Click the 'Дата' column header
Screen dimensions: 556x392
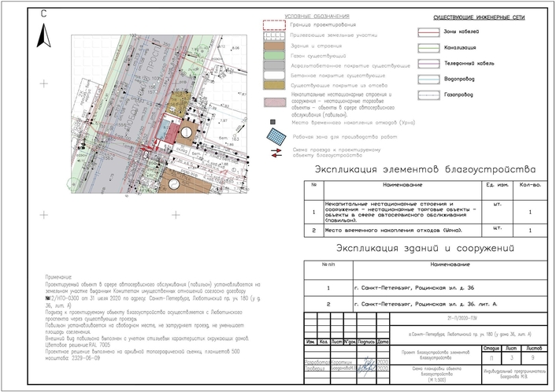click(x=383, y=342)
